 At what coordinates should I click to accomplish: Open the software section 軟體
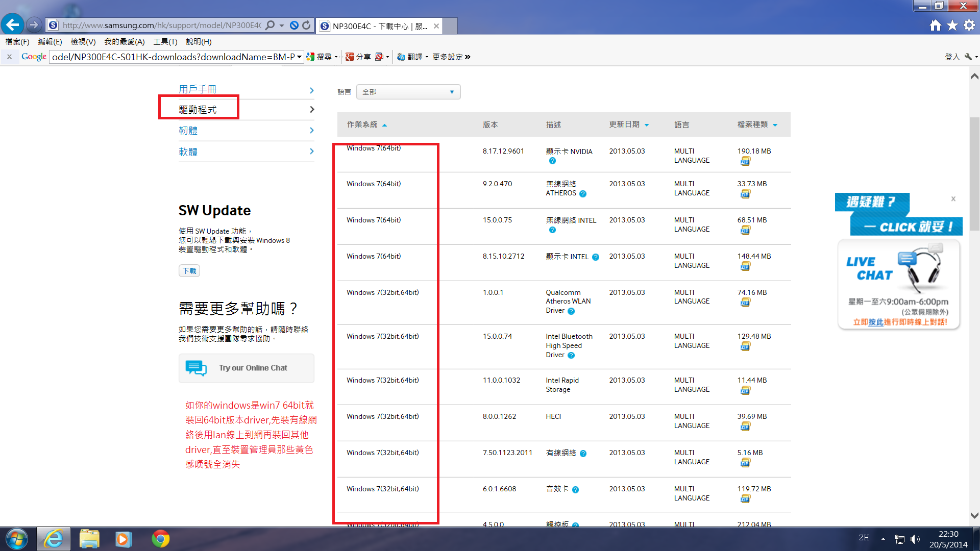[x=246, y=152]
